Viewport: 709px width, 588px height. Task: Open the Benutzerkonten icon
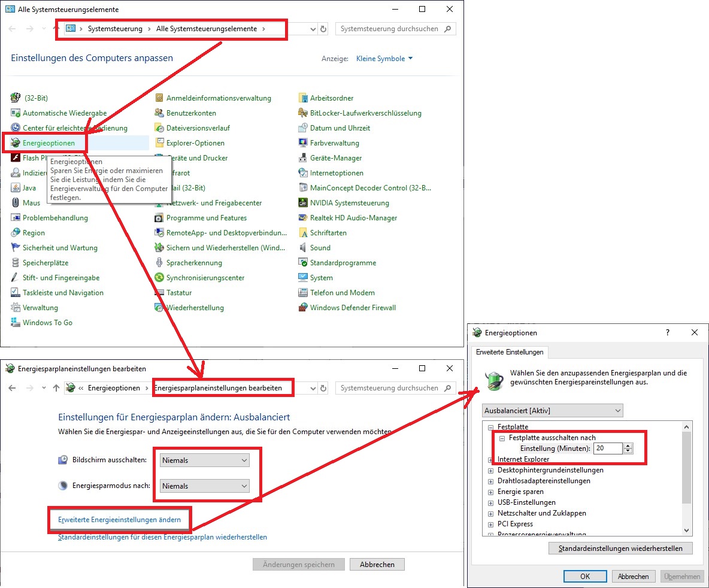click(x=159, y=113)
